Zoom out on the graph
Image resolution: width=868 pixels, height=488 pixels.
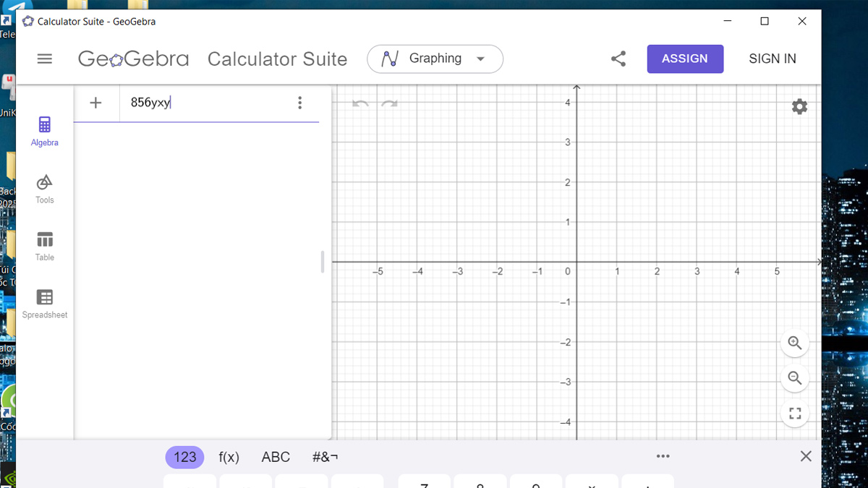pos(795,378)
